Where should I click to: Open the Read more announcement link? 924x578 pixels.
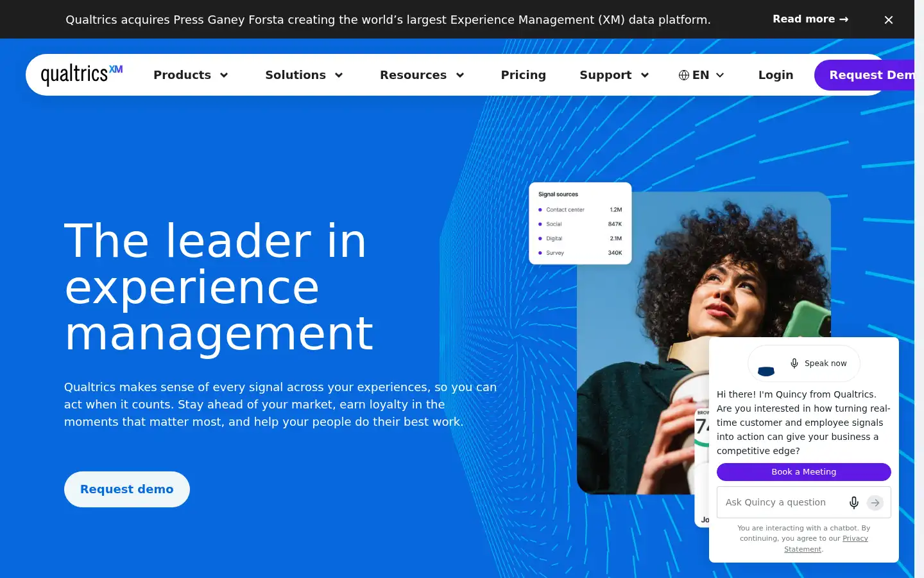pos(810,19)
